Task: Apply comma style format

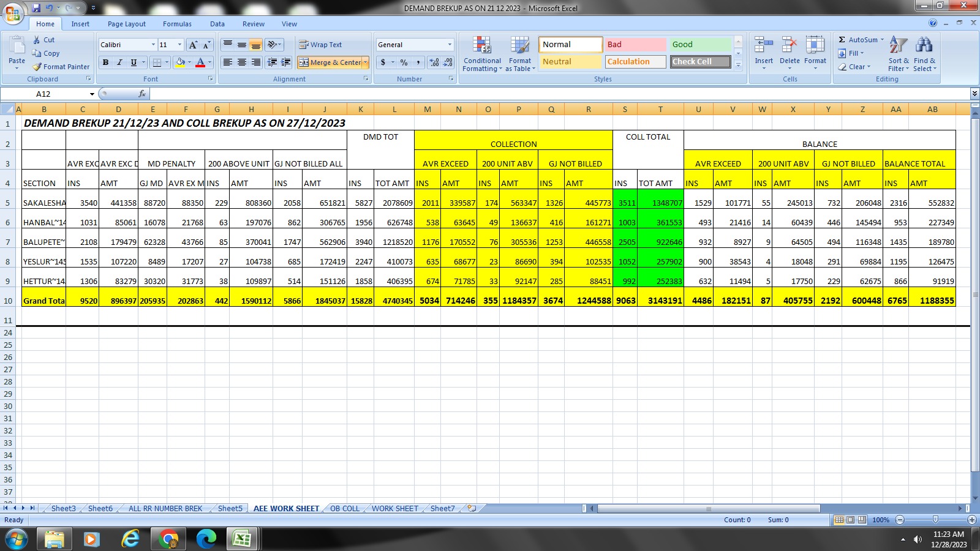Action: click(418, 62)
